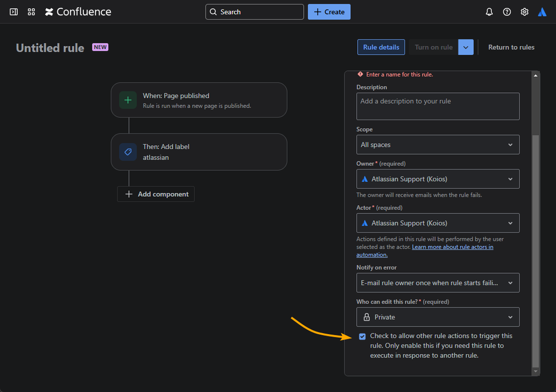Expand the Scope All spaces dropdown
Viewport: 556px width, 392px height.
click(438, 145)
